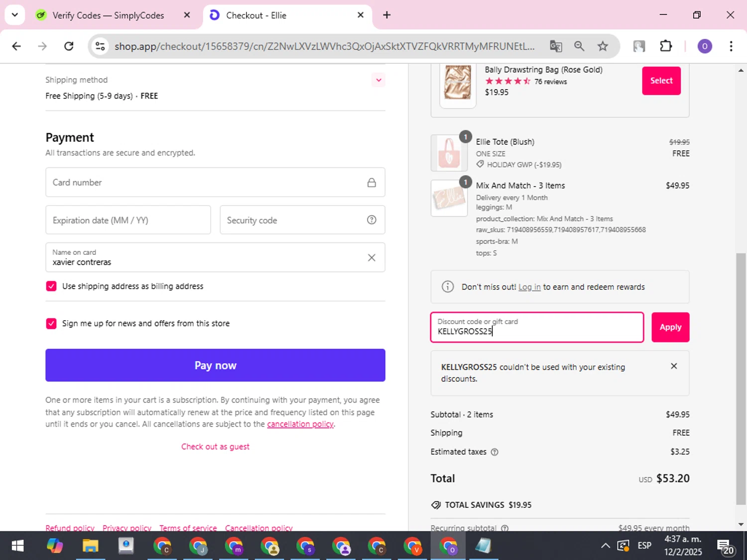The image size is (747, 560).
Task: Click the address bar URL
Action: point(325,46)
